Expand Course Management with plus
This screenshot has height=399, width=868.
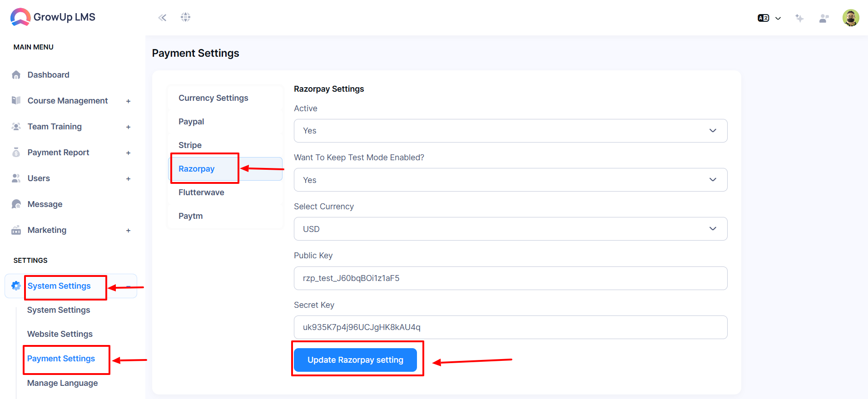point(129,101)
